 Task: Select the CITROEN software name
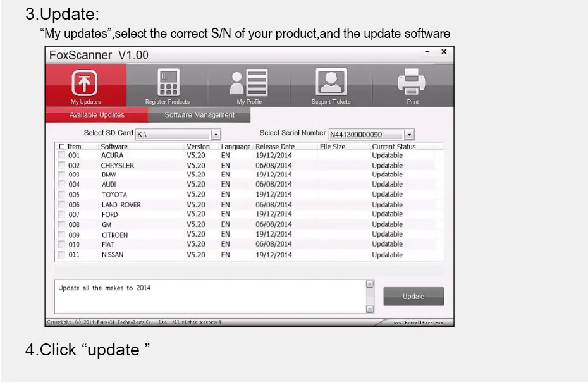point(114,235)
